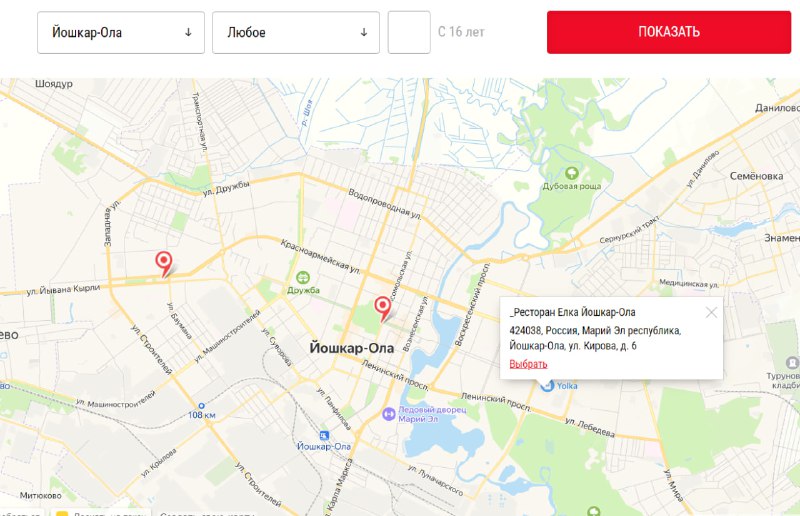Click the yellow traffic icon at the map bottom
The height and width of the screenshot is (516, 800).
pos(62,513)
